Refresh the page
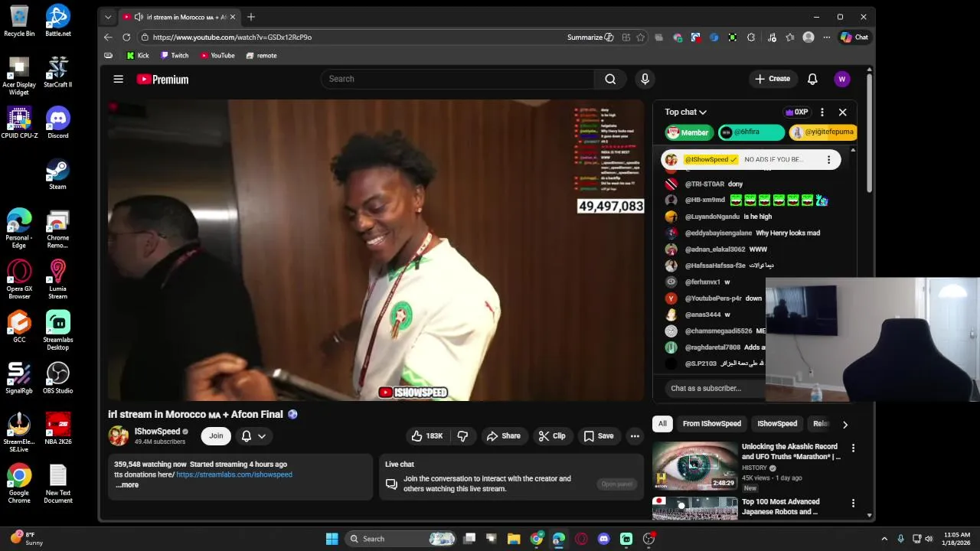The height and width of the screenshot is (551, 980). tap(126, 37)
